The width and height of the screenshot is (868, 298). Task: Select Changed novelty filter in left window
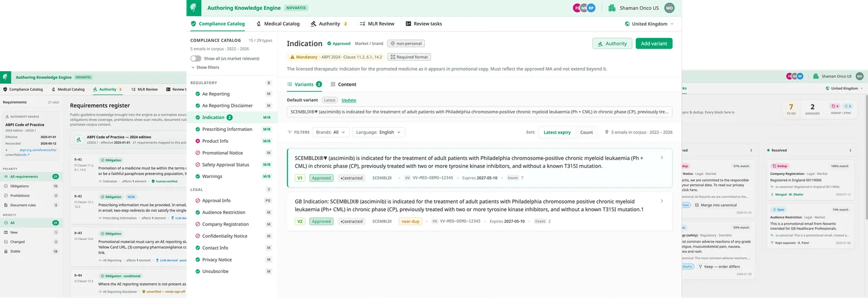[31, 242]
